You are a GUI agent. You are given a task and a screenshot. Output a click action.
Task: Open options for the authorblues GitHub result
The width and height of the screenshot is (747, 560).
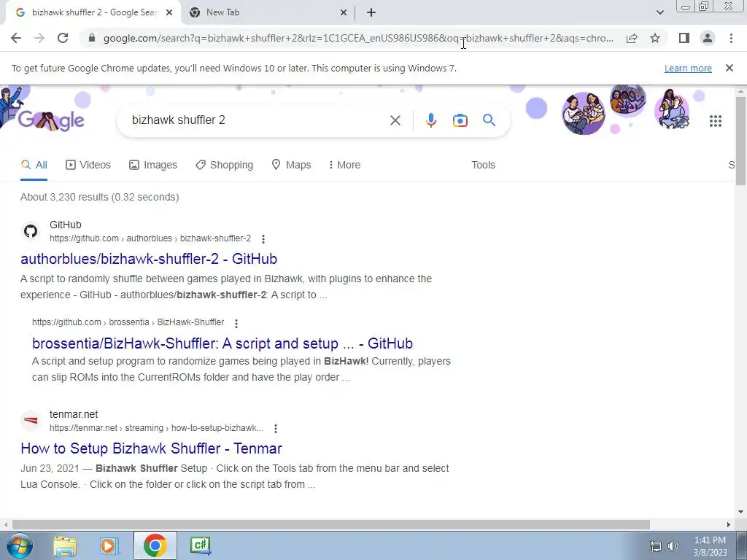pos(263,238)
